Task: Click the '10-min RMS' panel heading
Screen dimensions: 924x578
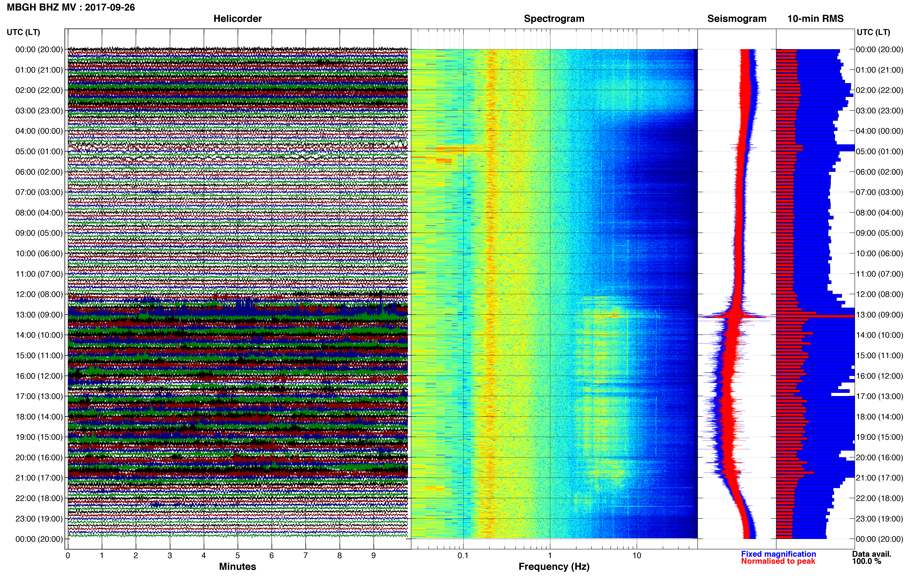Action: click(816, 18)
